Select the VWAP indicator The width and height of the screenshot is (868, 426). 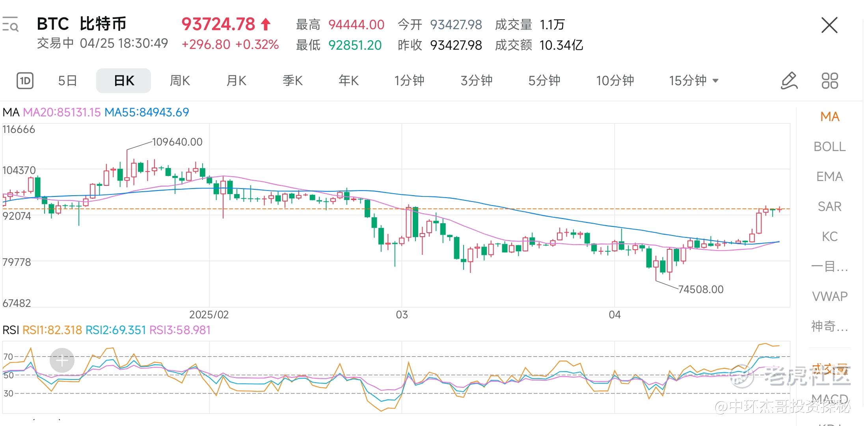tap(829, 296)
